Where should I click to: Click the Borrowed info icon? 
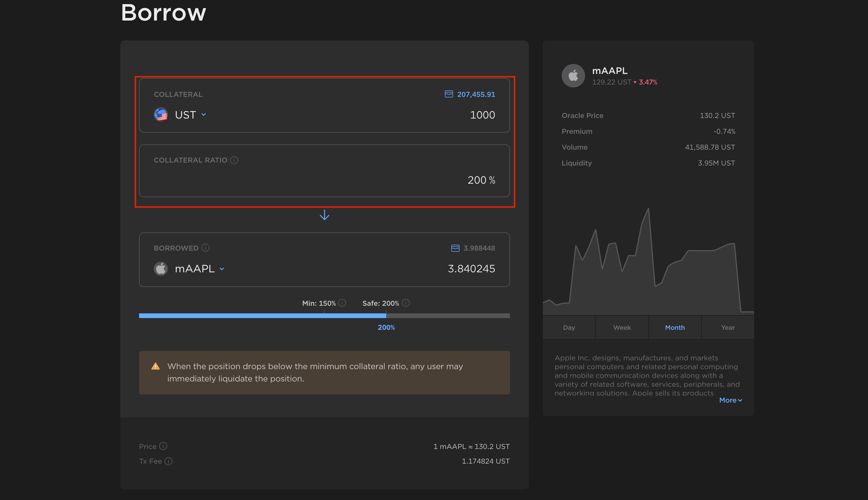click(205, 248)
